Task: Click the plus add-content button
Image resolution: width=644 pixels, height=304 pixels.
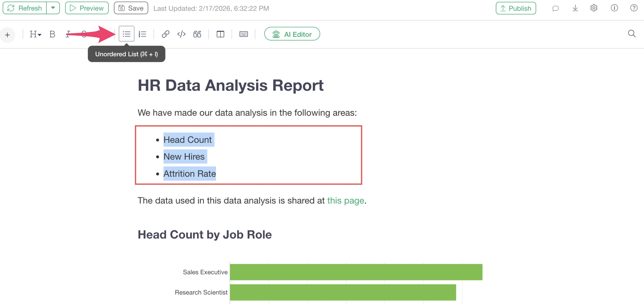Action: [8, 35]
